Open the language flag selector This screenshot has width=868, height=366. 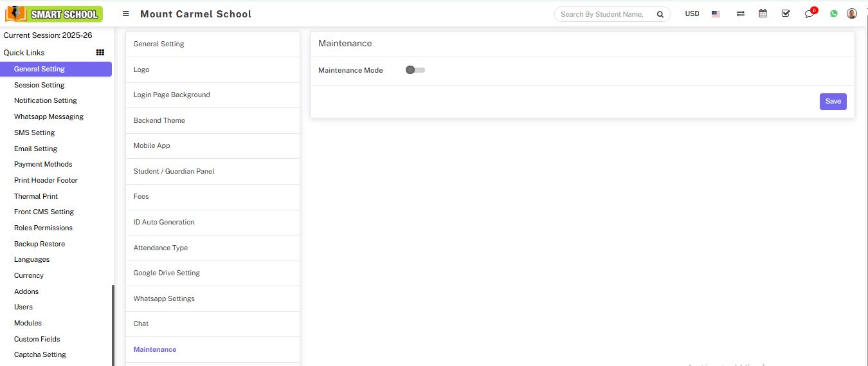coord(716,14)
